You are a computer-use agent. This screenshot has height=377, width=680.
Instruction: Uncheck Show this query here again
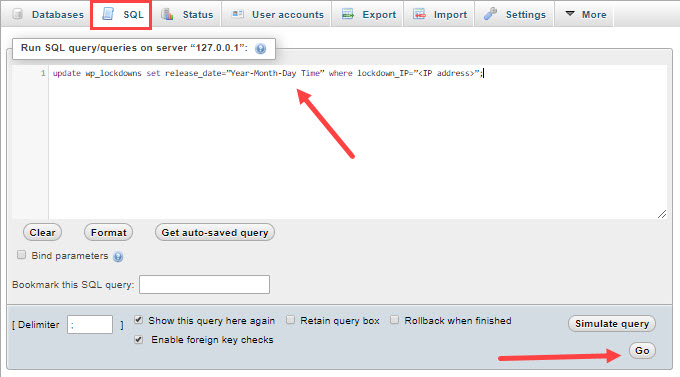pyautogui.click(x=138, y=320)
